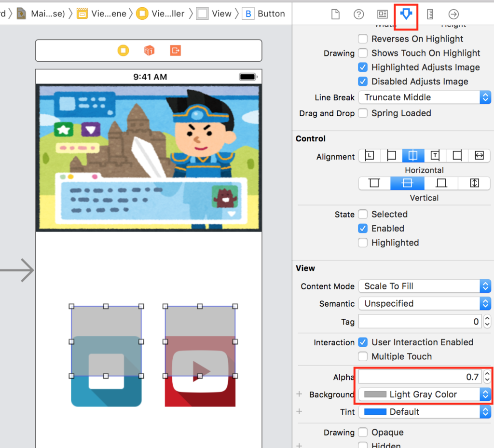This screenshot has width=494, height=448.
Task: Add variation for Background with plus
Action: pyautogui.click(x=299, y=394)
